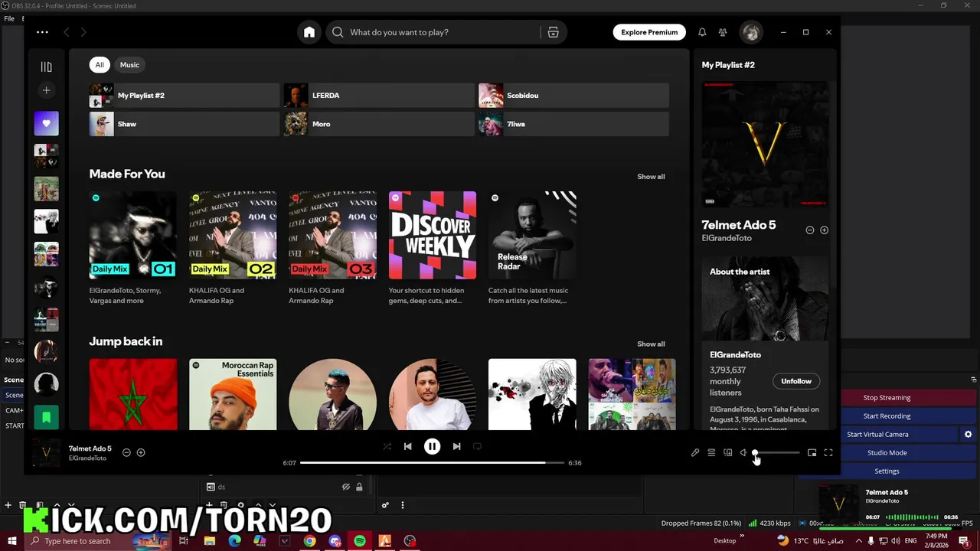The height and width of the screenshot is (551, 980).
Task: Open the Spotify three-dots menu
Action: tap(42, 32)
